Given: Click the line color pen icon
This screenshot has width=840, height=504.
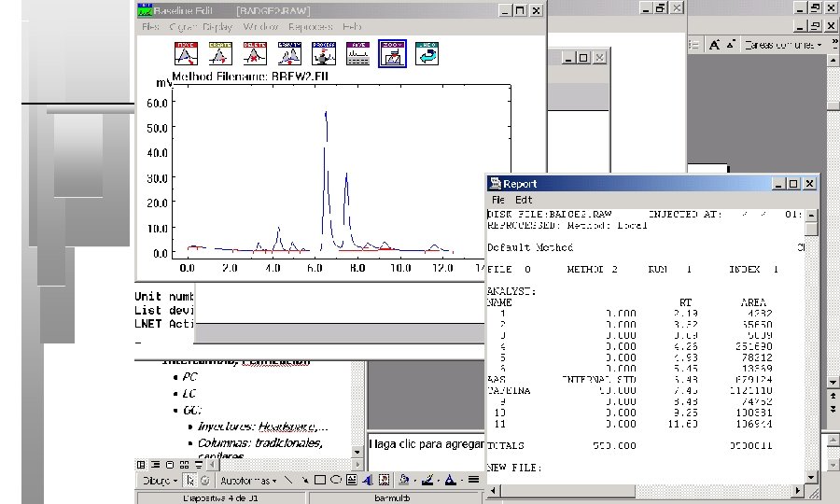Looking at the screenshot, I should point(427,480).
